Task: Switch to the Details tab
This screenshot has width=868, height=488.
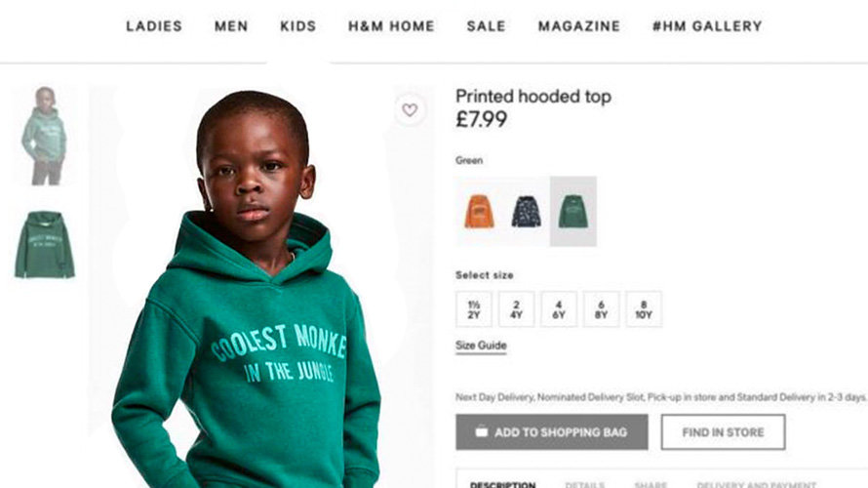Action: coord(584,485)
